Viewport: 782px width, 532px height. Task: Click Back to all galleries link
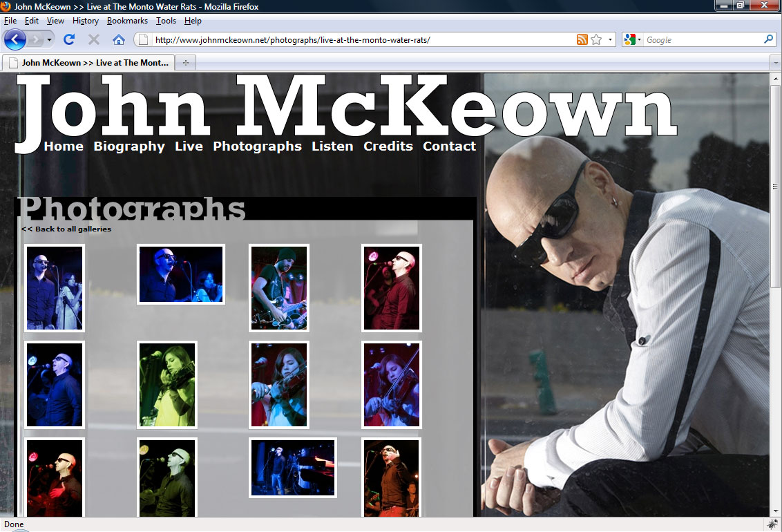coord(66,229)
